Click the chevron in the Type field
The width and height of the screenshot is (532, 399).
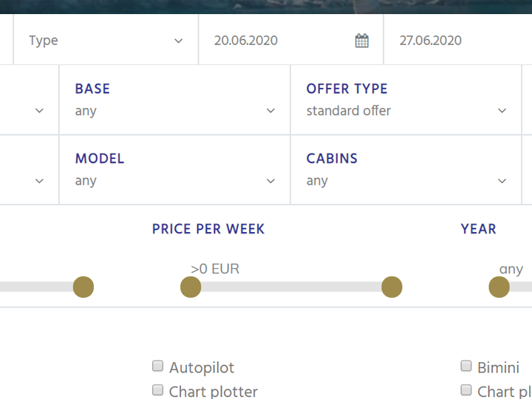[x=178, y=41]
